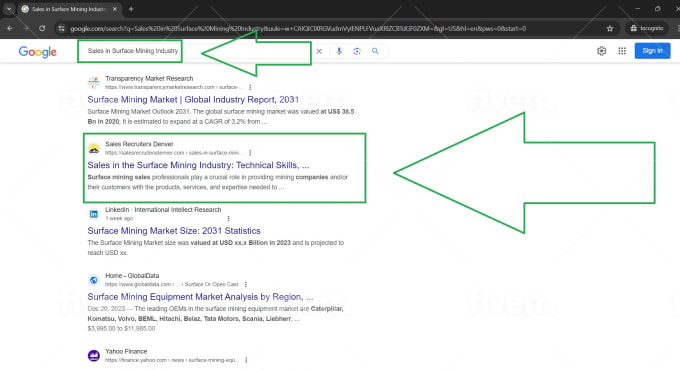Open Google quick settings gear
The image size is (680, 369).
602,51
